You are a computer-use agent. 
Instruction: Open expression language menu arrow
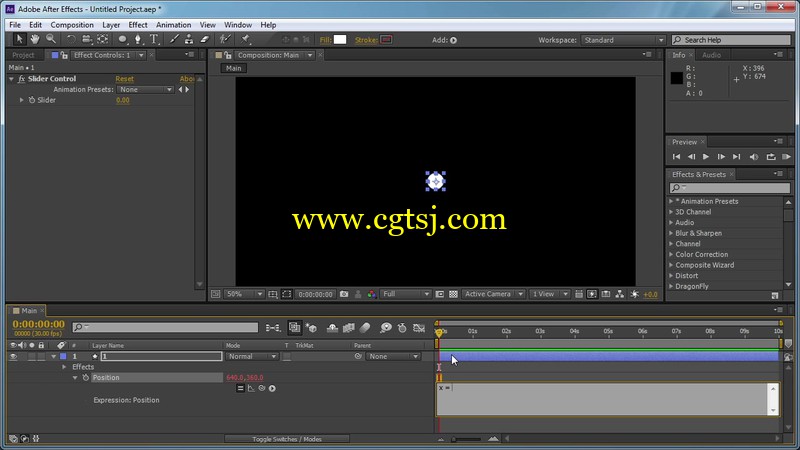[x=272, y=388]
